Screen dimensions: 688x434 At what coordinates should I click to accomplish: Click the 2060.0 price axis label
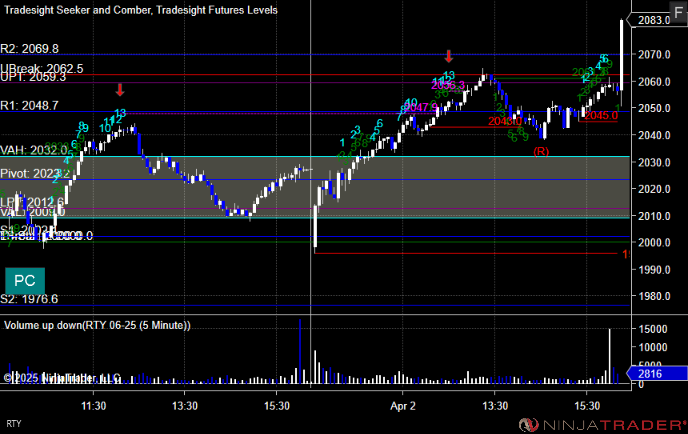654,82
